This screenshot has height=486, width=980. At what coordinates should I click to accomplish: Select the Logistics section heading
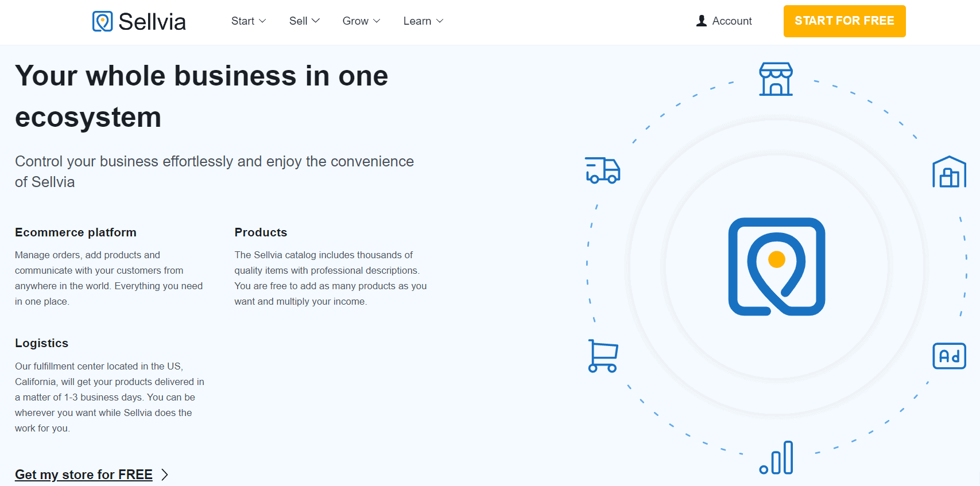(41, 343)
